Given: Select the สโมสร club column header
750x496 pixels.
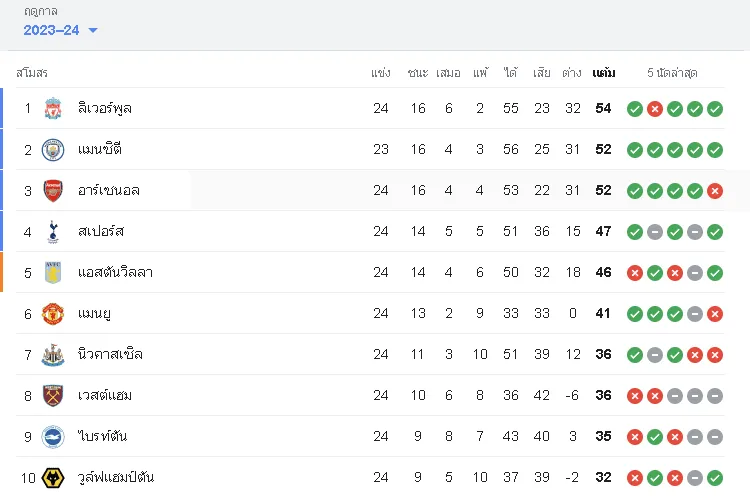Looking at the screenshot, I should pos(32,73).
